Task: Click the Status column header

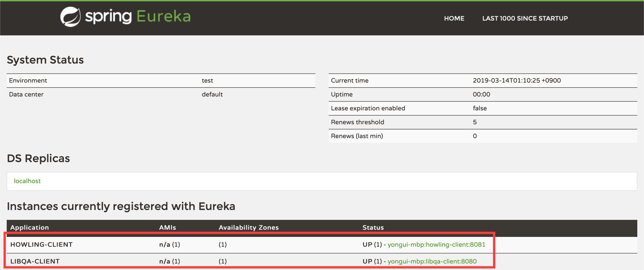Action: click(x=373, y=227)
